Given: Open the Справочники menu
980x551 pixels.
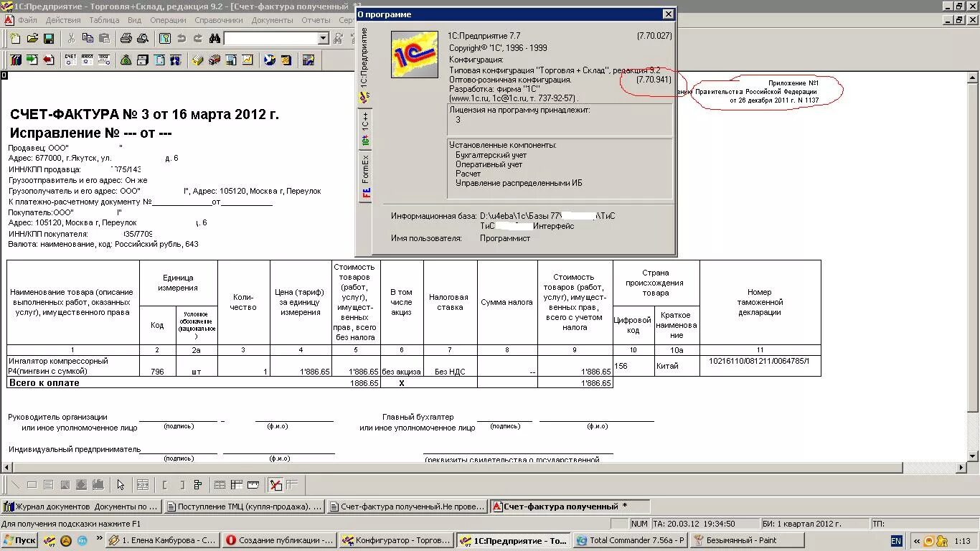Looking at the screenshot, I should (x=220, y=20).
